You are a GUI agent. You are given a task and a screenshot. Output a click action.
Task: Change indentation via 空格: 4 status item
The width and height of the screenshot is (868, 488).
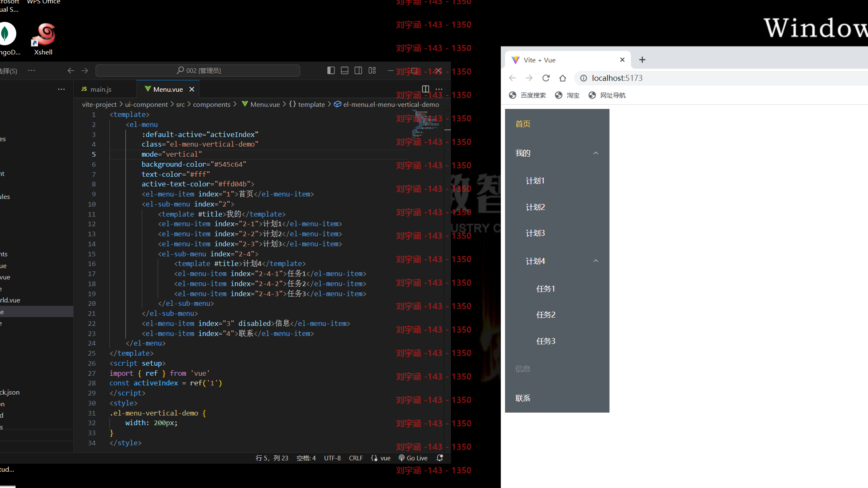point(306,458)
